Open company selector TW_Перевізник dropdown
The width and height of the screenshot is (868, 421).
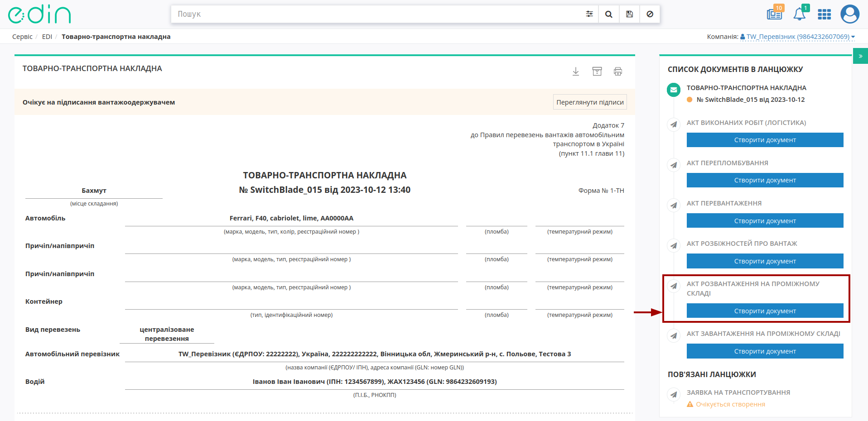[797, 37]
